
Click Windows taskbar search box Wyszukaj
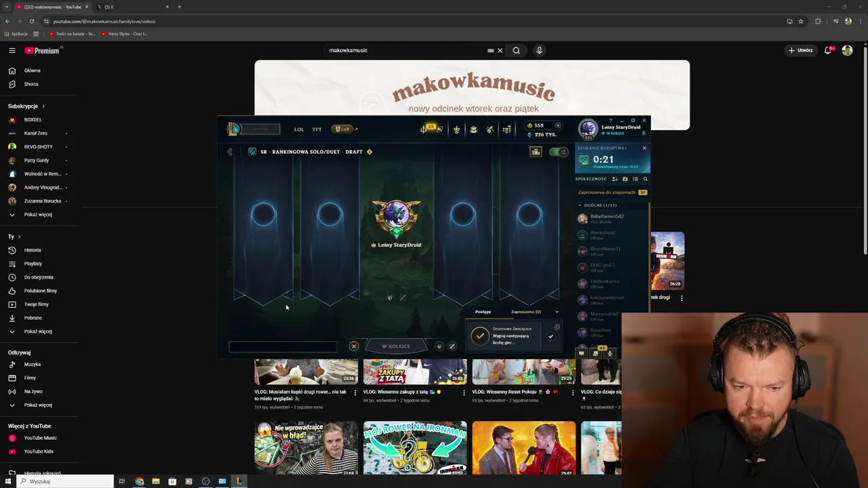pyautogui.click(x=66, y=481)
